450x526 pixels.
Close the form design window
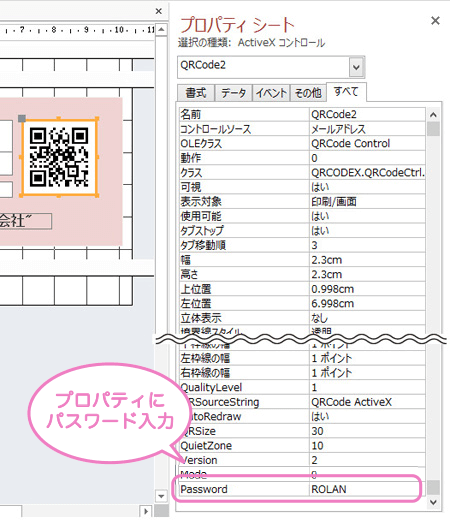(159, 11)
